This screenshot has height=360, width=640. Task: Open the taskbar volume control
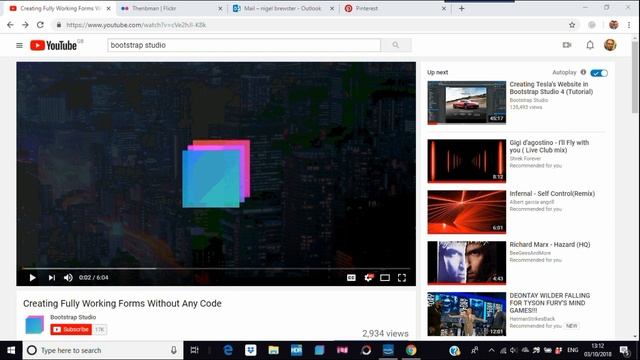click(514, 350)
